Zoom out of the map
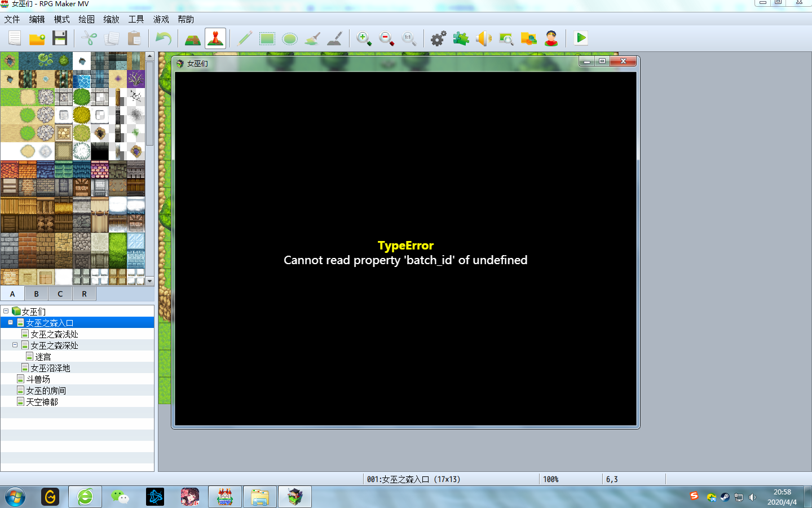Image resolution: width=812 pixels, height=508 pixels. 387,38
